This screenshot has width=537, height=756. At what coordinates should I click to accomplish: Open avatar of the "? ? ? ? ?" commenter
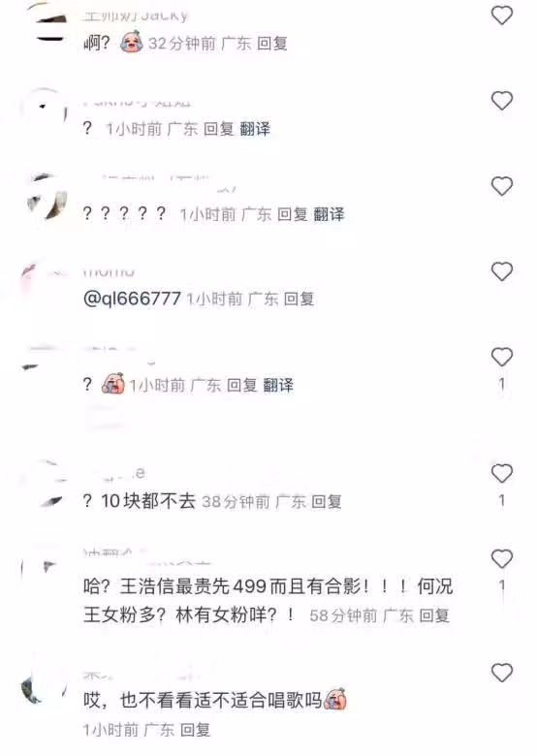click(47, 198)
